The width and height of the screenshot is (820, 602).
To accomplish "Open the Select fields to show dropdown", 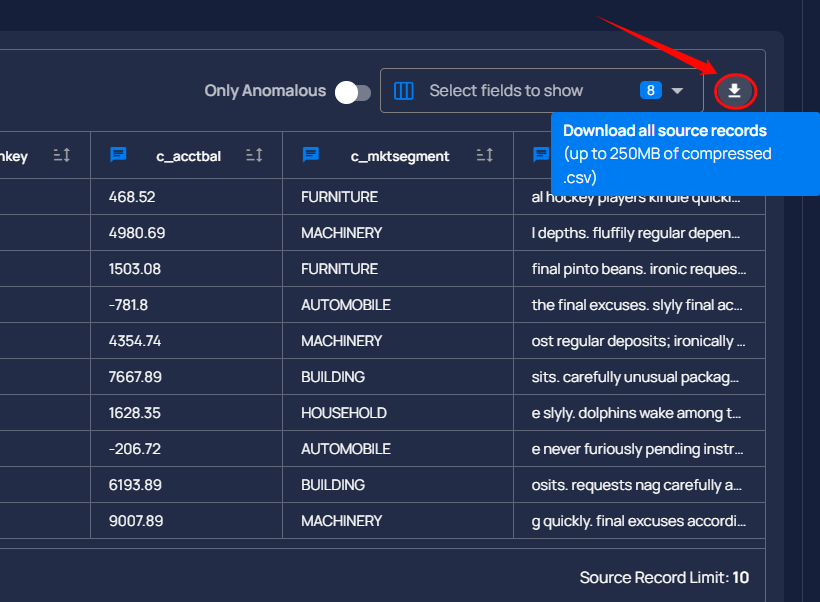I will click(541, 90).
